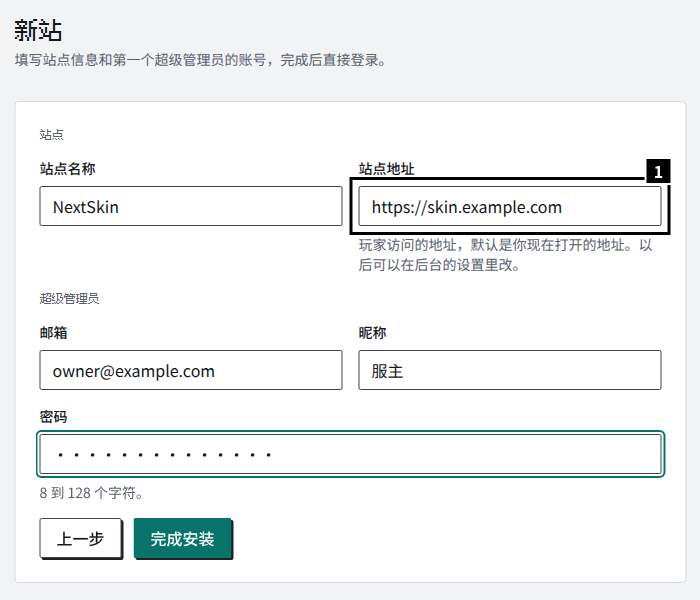Click the 昵称 label

click(372, 333)
